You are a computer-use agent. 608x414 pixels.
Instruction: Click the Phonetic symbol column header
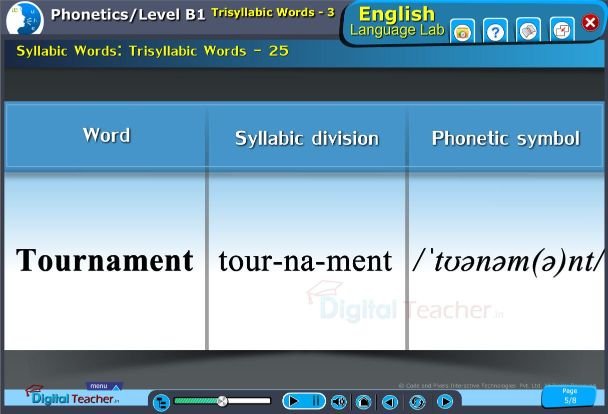pyautogui.click(x=506, y=139)
